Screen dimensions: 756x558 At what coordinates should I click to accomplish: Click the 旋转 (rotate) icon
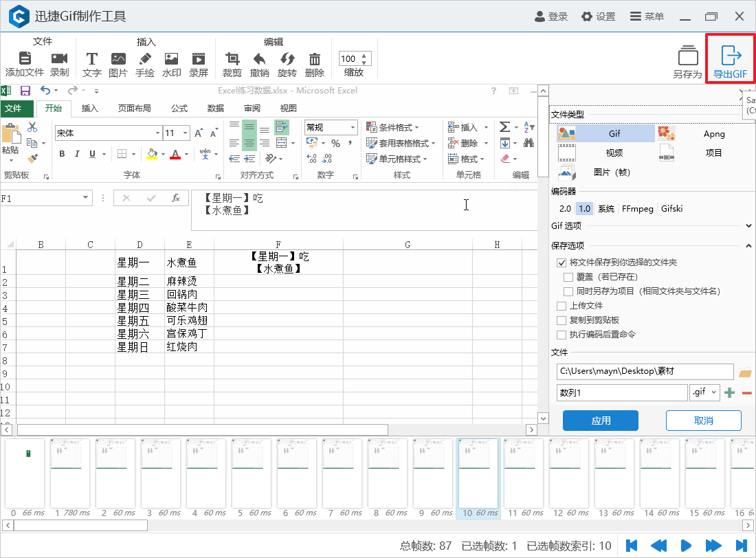click(x=287, y=58)
